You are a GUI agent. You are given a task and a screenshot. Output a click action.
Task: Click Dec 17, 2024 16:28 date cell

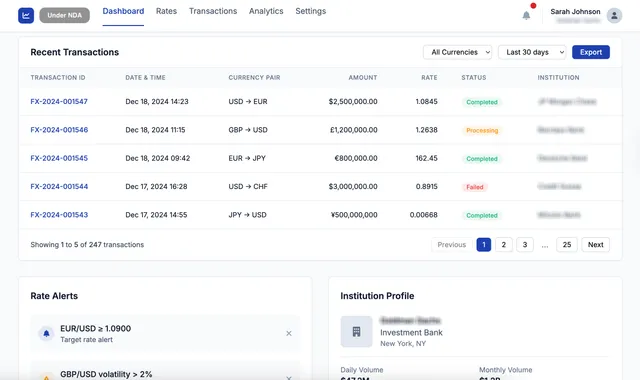coord(156,187)
